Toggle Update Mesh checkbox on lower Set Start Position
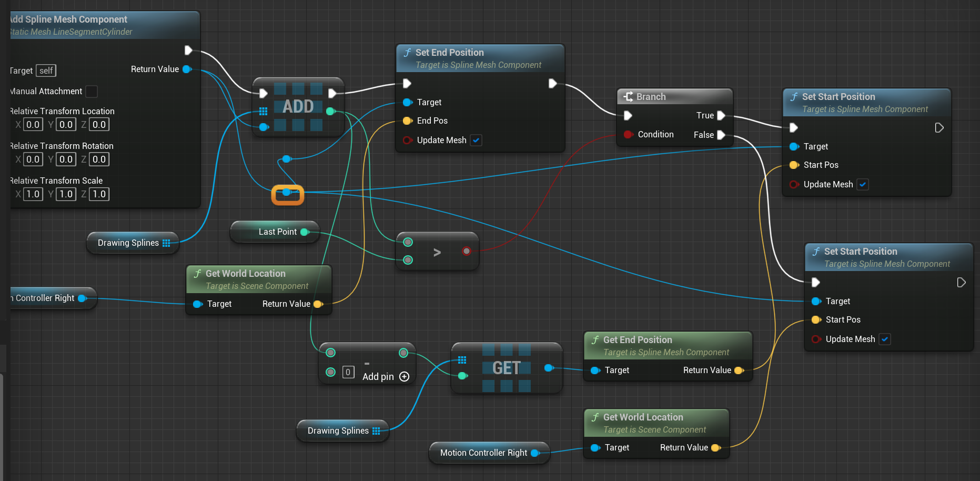Screen dimensions: 980x481 coord(885,339)
